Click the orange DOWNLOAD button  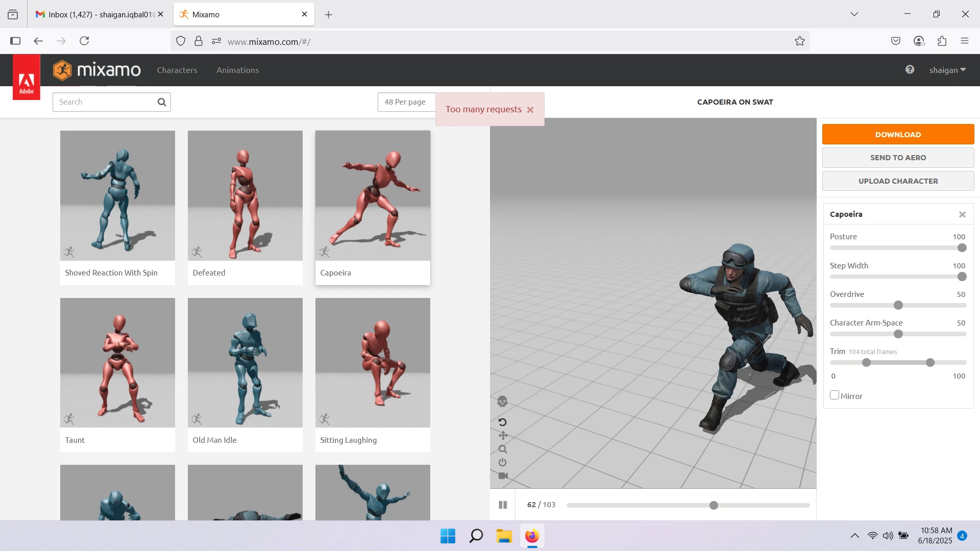[x=898, y=135]
